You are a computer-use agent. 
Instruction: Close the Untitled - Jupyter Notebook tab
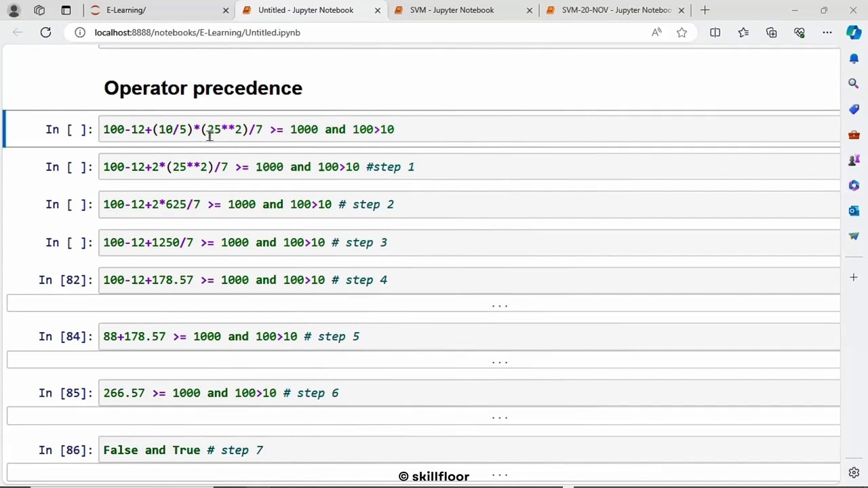378,10
